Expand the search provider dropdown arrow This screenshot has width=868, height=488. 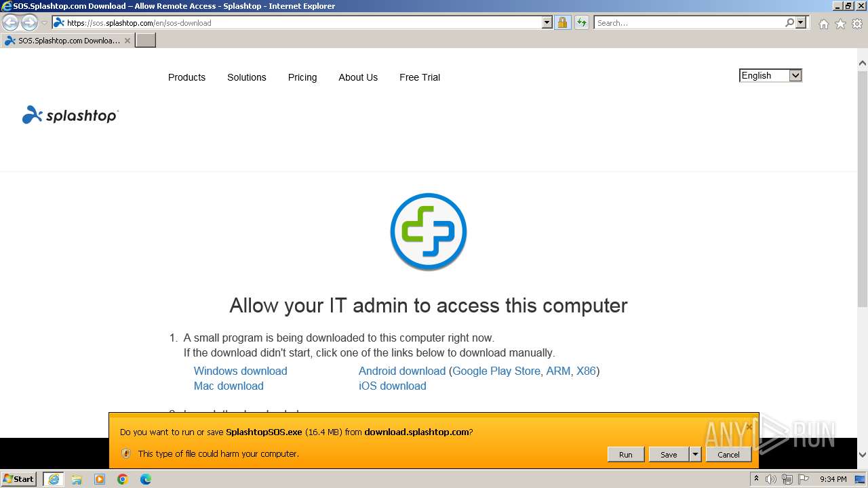801,22
